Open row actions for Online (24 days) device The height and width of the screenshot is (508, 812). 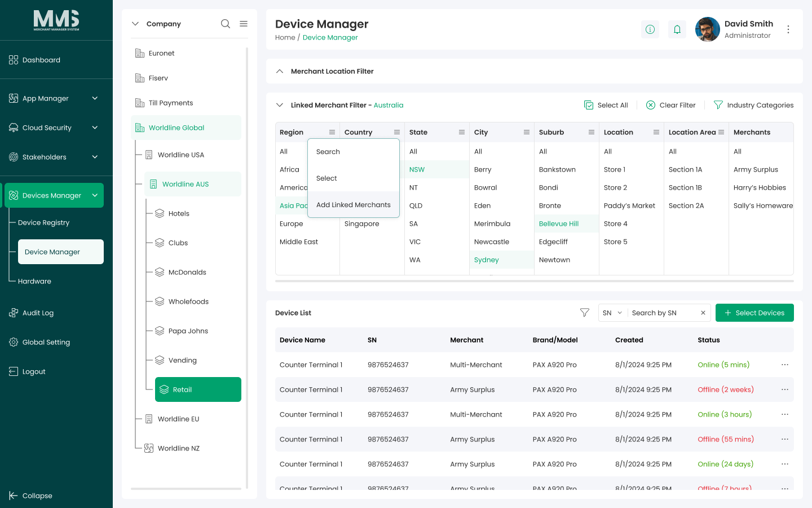coord(785,464)
